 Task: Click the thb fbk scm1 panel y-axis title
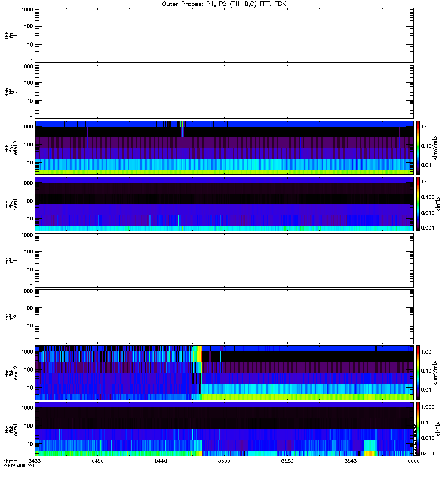pyautogui.click(x=11, y=204)
